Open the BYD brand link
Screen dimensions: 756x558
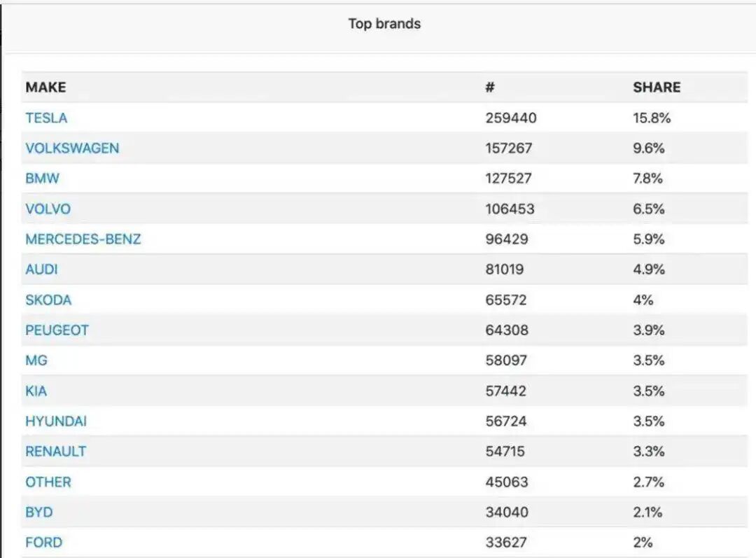[x=38, y=512]
